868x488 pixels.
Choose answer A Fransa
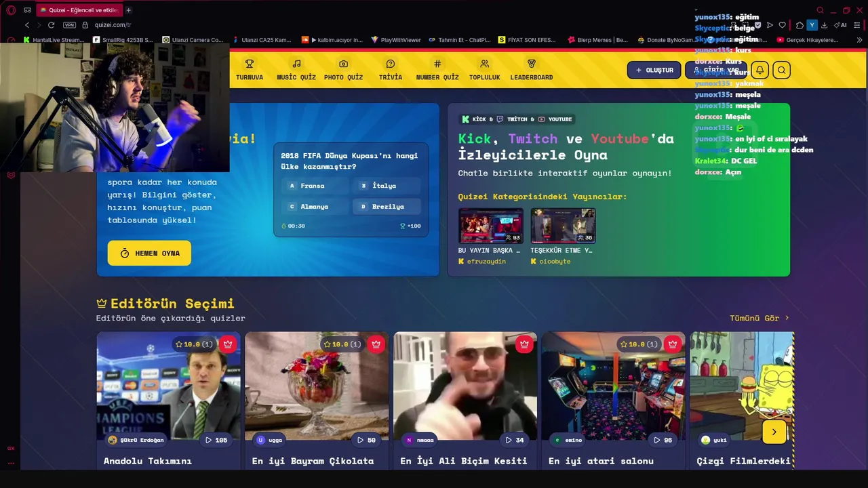315,186
